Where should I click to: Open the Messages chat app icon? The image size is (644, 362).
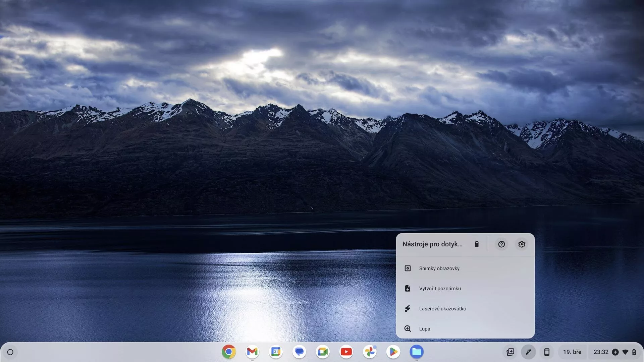[299, 352]
